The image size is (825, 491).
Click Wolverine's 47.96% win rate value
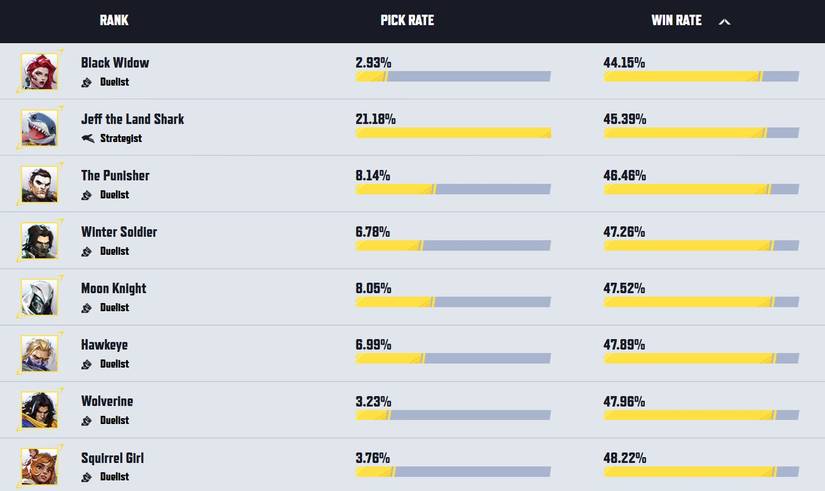click(x=624, y=402)
